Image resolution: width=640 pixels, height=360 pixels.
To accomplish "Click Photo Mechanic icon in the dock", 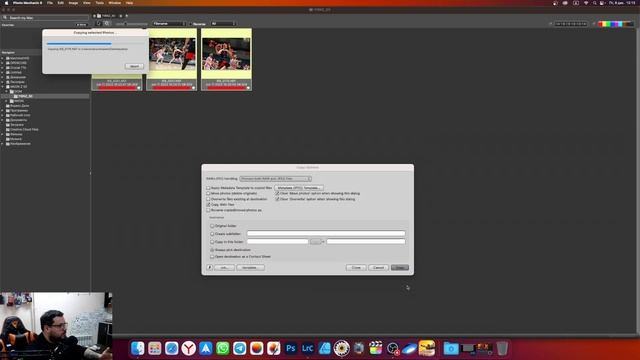I will [342, 348].
